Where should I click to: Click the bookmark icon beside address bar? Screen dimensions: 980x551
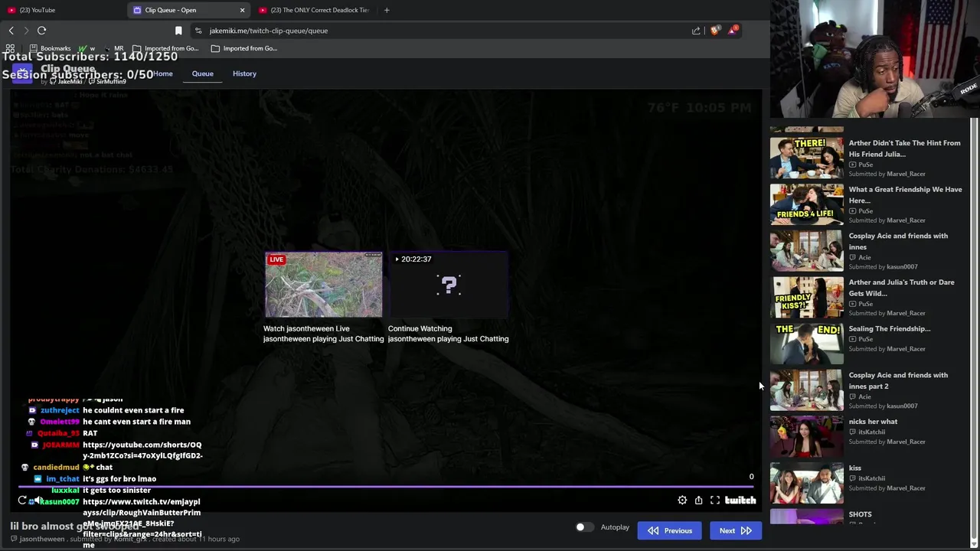click(178, 31)
